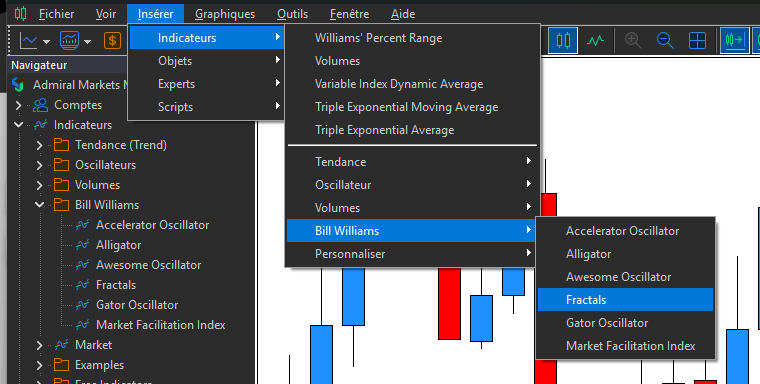Viewport: 760px width, 384px height.
Task: Click the Bill Williams folder icon in Navigateur
Action: click(x=62, y=204)
